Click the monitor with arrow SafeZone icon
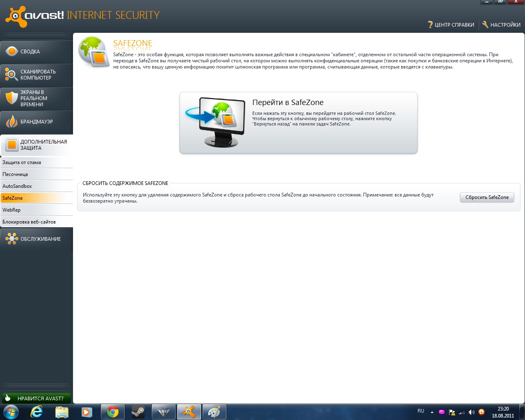 (x=215, y=122)
